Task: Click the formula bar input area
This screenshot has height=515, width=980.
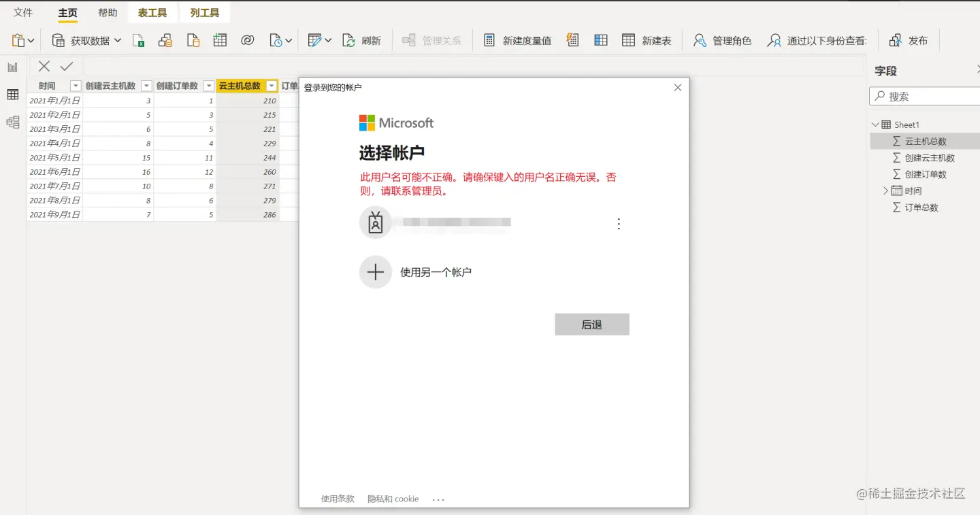Action: (473, 66)
